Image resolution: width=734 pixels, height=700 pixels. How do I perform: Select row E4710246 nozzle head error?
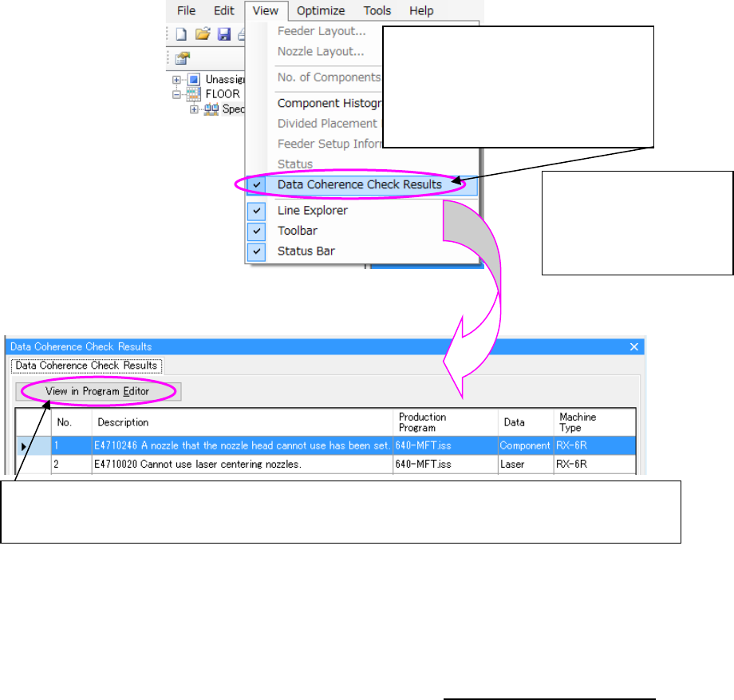pyautogui.click(x=326, y=445)
